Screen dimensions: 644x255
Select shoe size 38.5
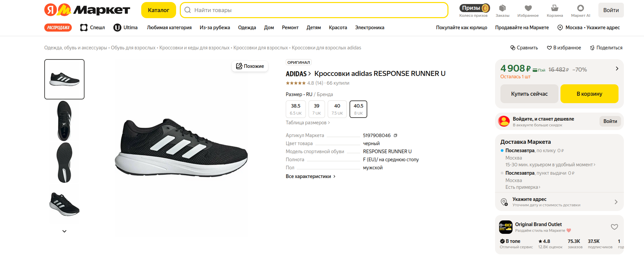click(x=296, y=109)
